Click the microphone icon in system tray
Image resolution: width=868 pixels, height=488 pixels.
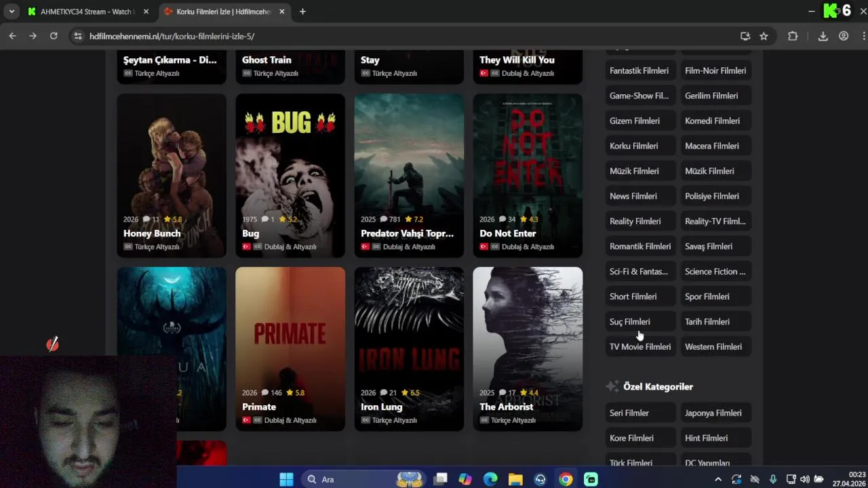[772, 479]
